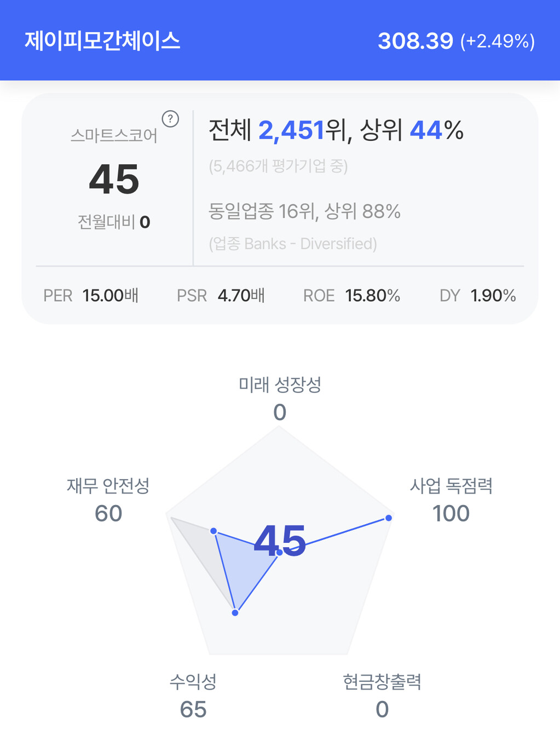
Task: Click the 수익성 data point on chart
Action: 235,612
